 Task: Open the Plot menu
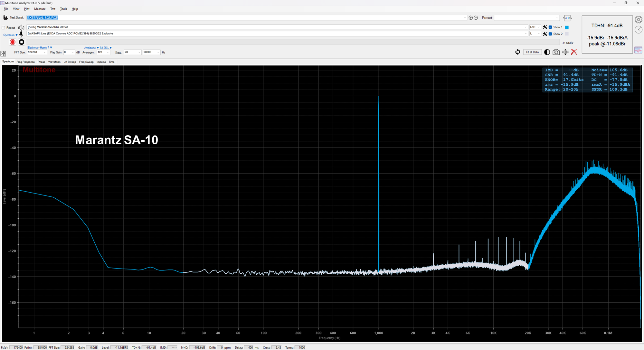click(27, 9)
